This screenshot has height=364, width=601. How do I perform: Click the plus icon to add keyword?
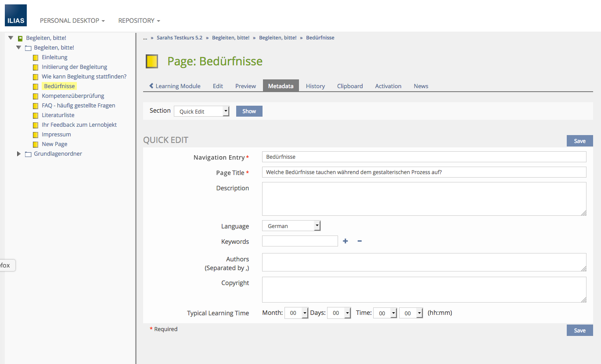point(345,241)
